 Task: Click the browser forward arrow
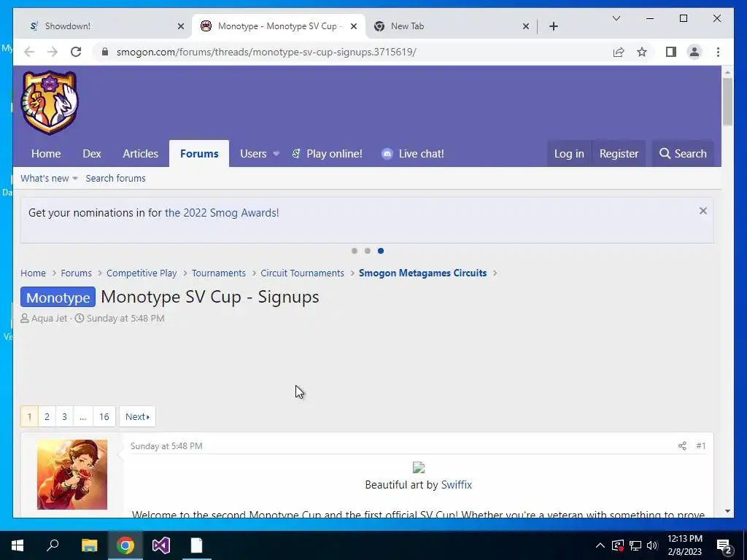point(53,52)
